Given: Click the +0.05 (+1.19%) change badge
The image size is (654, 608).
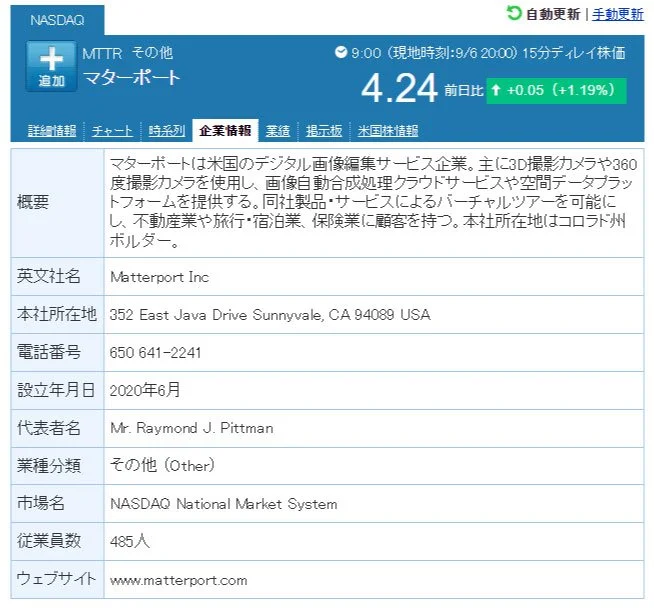Looking at the screenshot, I should pos(556,90).
